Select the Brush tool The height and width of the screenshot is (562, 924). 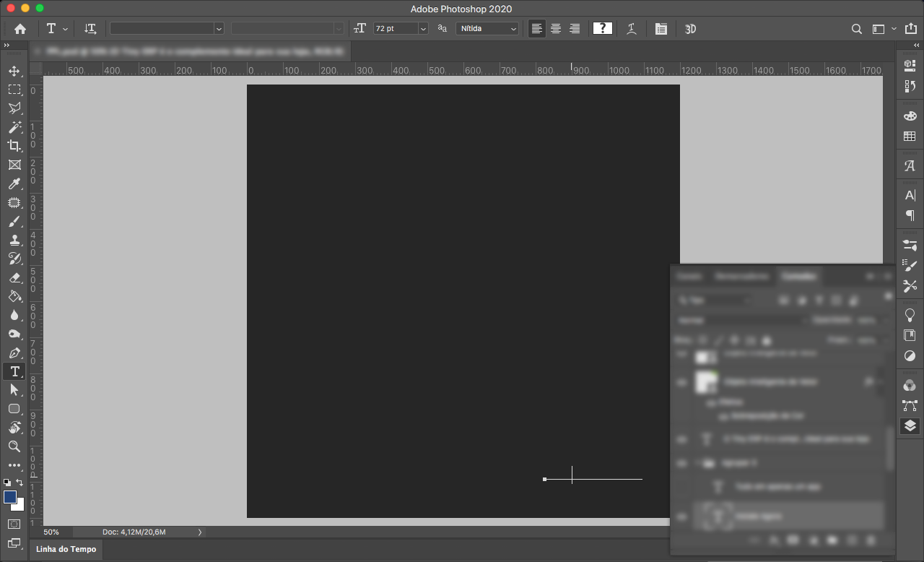[14, 221]
